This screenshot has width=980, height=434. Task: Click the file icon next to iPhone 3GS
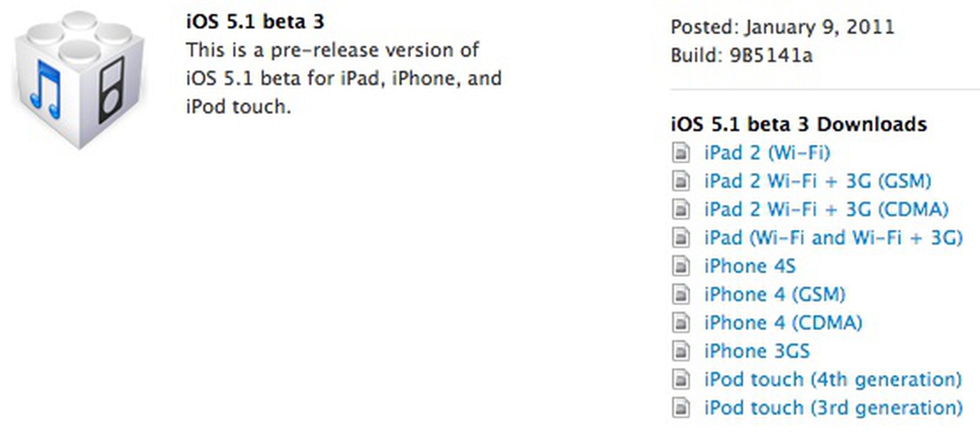pos(682,351)
